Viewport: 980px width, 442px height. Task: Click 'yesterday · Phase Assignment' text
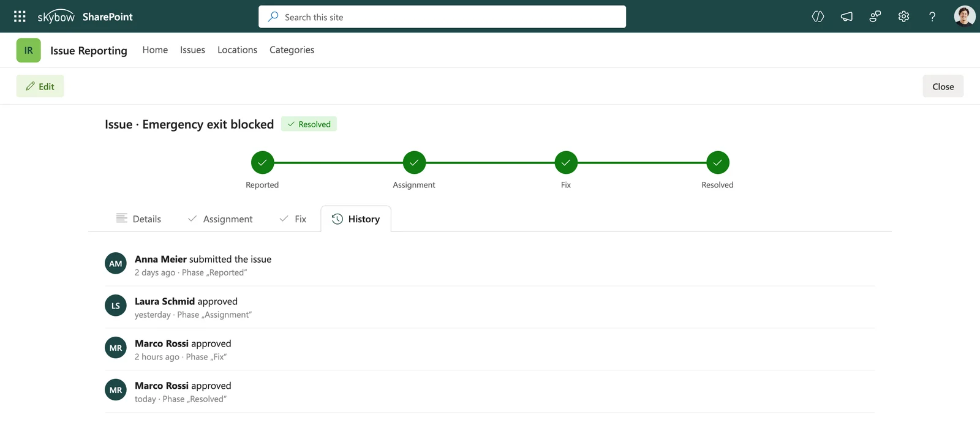coord(194,315)
